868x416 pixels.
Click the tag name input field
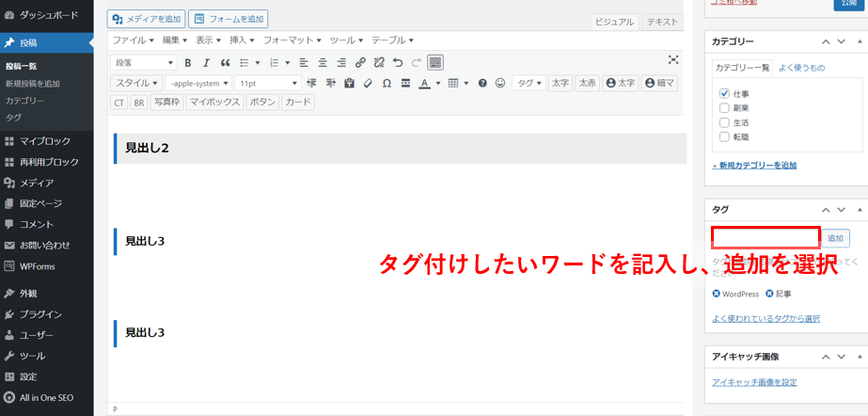(765, 237)
